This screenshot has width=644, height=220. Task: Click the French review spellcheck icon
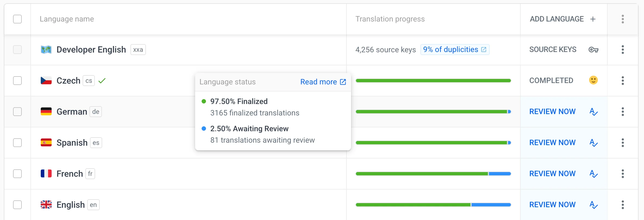click(593, 174)
